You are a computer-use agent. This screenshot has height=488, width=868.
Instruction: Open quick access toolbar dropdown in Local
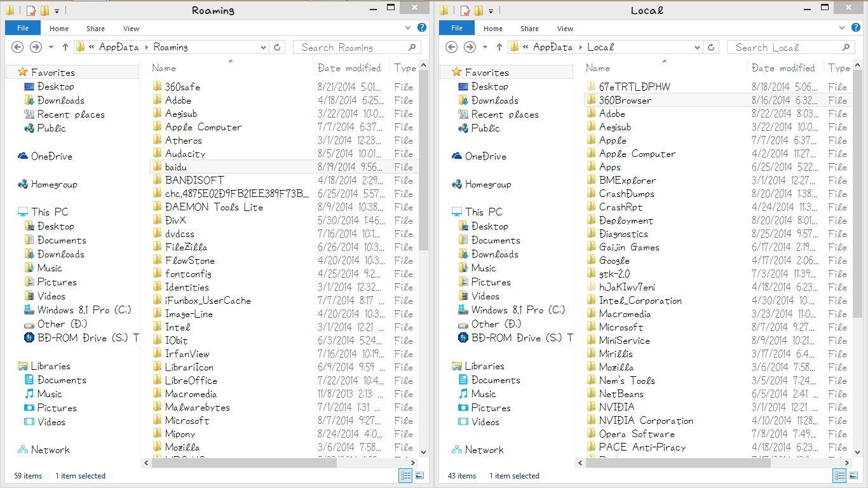[x=491, y=11]
